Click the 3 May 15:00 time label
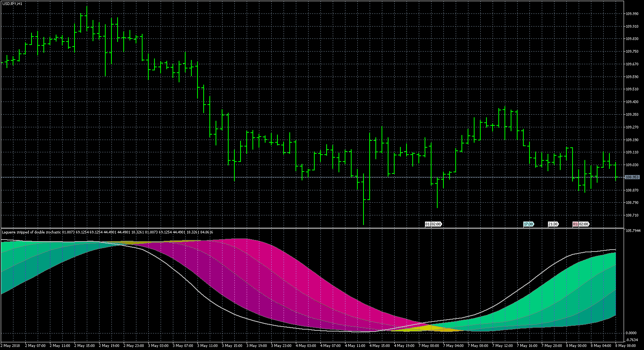 coord(232,345)
